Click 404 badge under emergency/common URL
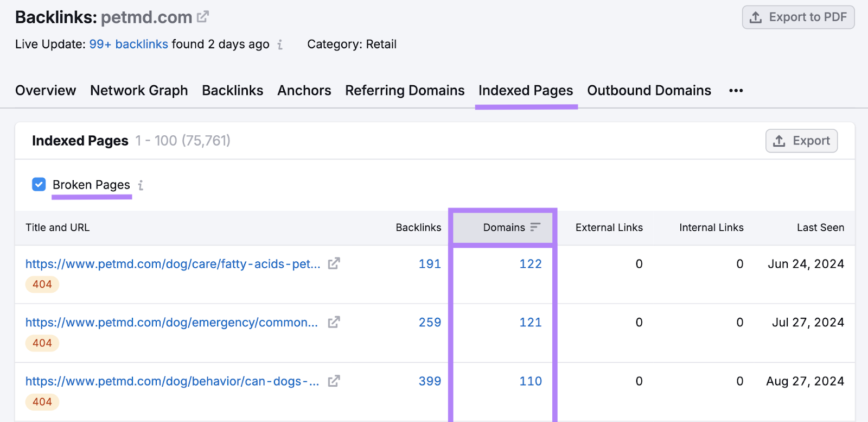 (x=42, y=343)
